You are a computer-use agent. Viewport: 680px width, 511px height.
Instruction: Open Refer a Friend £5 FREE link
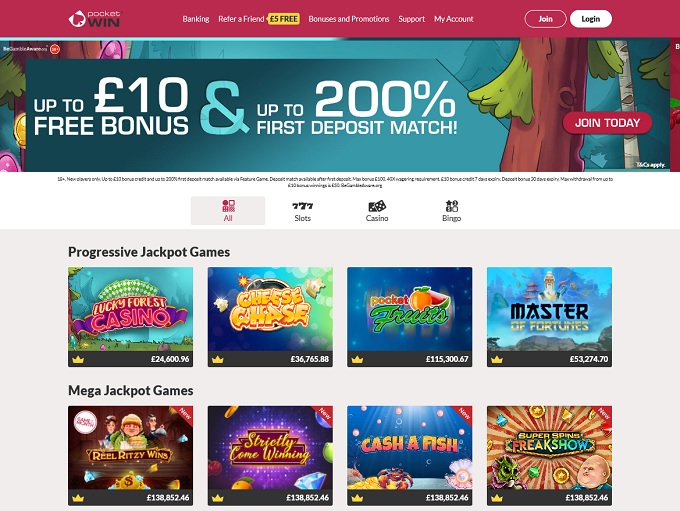pos(259,19)
